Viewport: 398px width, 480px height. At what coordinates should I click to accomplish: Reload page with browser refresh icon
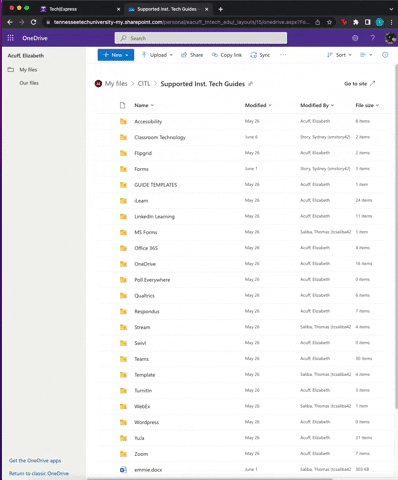pyautogui.click(x=33, y=22)
